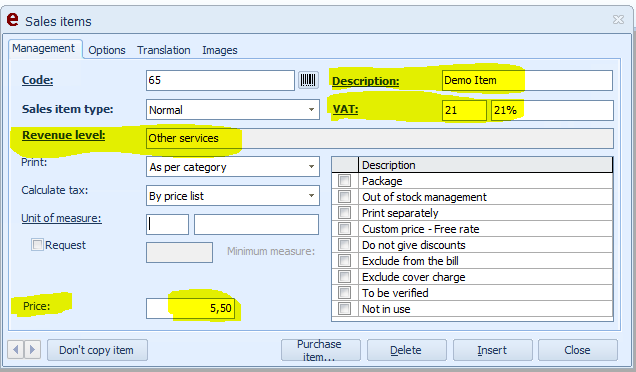This screenshot has height=372, width=636.
Task: Check Exclude from the bill
Action: [x=344, y=261]
